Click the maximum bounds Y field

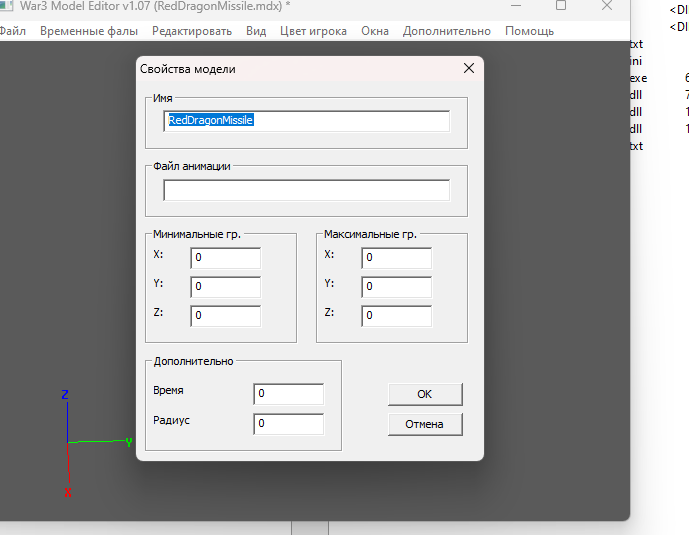pos(396,287)
